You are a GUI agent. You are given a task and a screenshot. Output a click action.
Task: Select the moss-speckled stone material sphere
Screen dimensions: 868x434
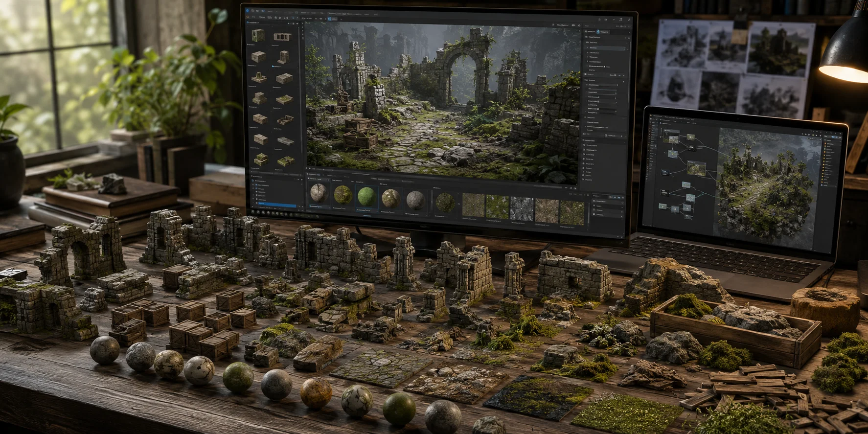(x=391, y=199)
